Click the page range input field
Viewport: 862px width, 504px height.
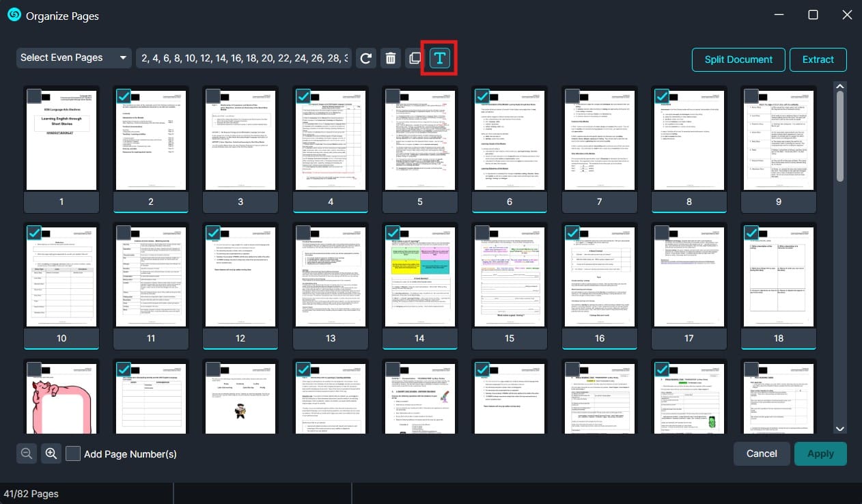pos(245,58)
